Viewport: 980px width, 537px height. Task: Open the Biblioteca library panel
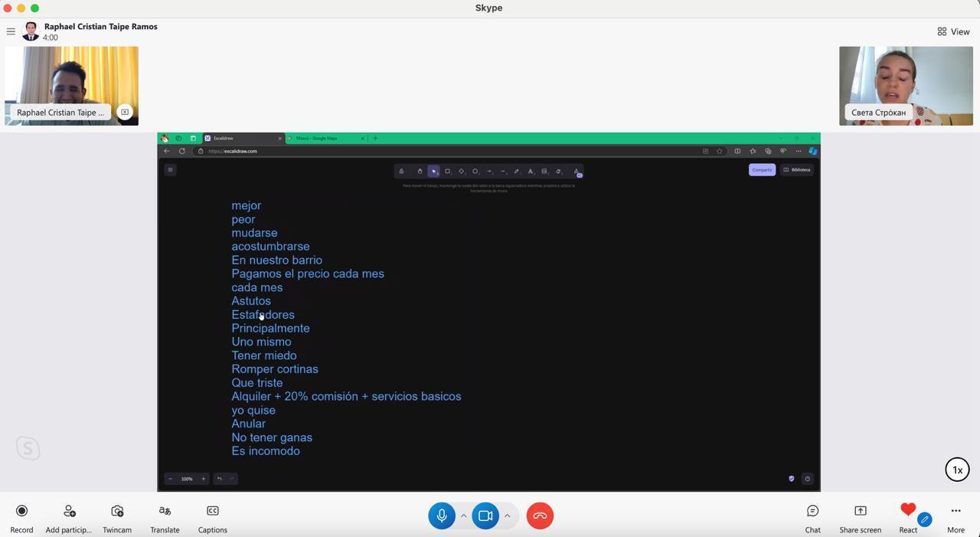[797, 170]
